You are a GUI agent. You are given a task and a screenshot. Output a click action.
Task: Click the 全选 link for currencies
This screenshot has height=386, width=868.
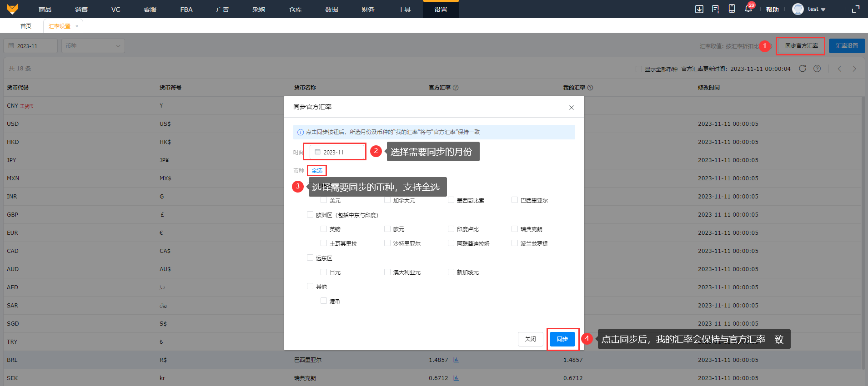(x=317, y=171)
